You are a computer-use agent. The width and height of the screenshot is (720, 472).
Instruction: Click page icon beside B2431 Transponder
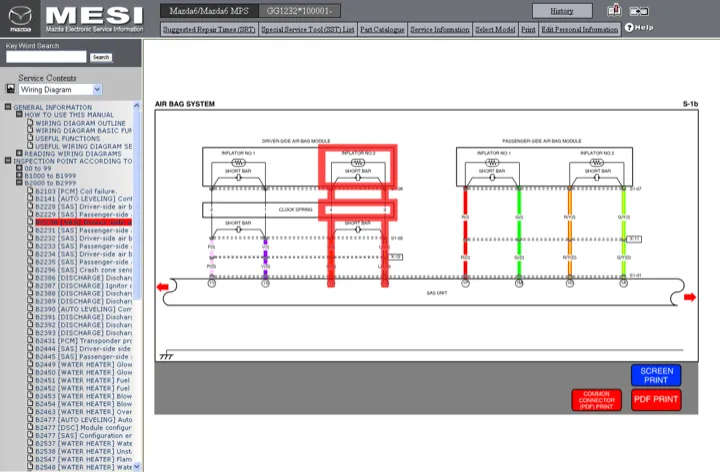click(30, 340)
